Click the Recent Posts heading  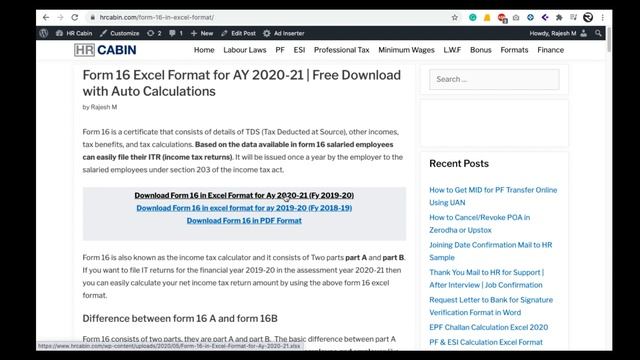459,163
